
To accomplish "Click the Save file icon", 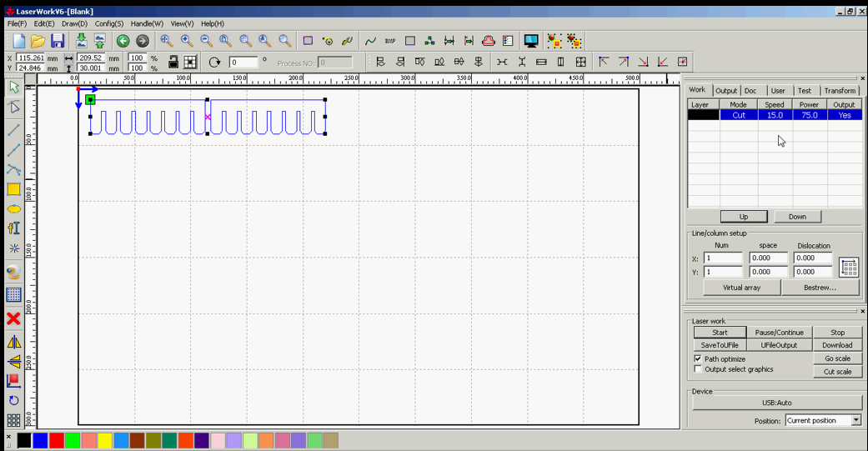I will click(x=57, y=41).
